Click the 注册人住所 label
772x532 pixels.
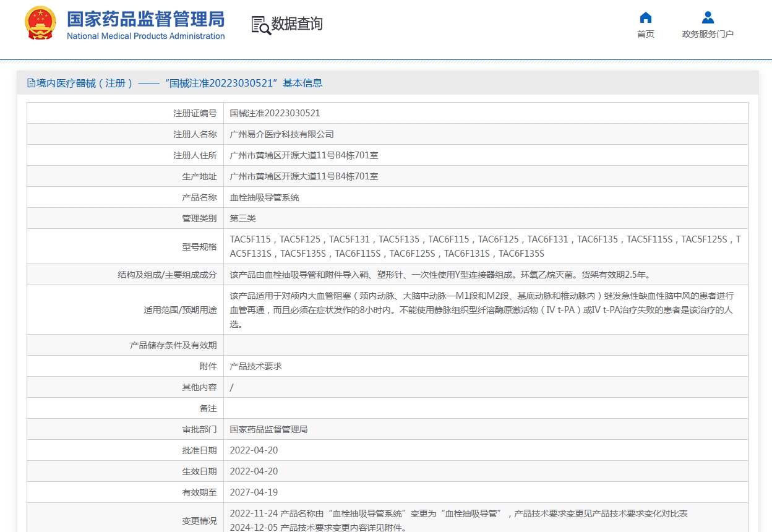(195, 155)
